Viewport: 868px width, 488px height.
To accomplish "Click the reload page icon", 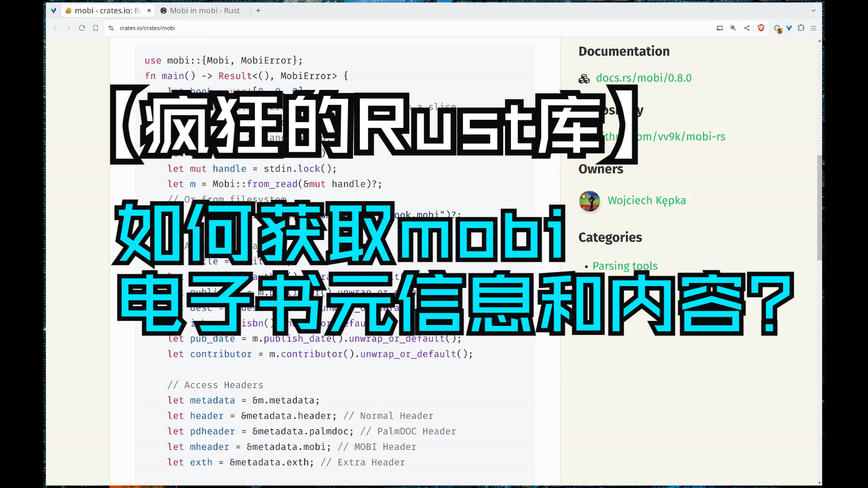I will point(82,28).
